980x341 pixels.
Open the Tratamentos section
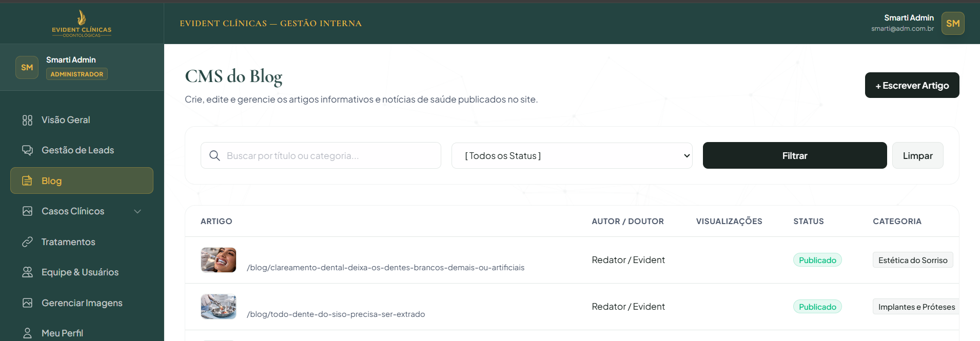[x=82, y=242]
